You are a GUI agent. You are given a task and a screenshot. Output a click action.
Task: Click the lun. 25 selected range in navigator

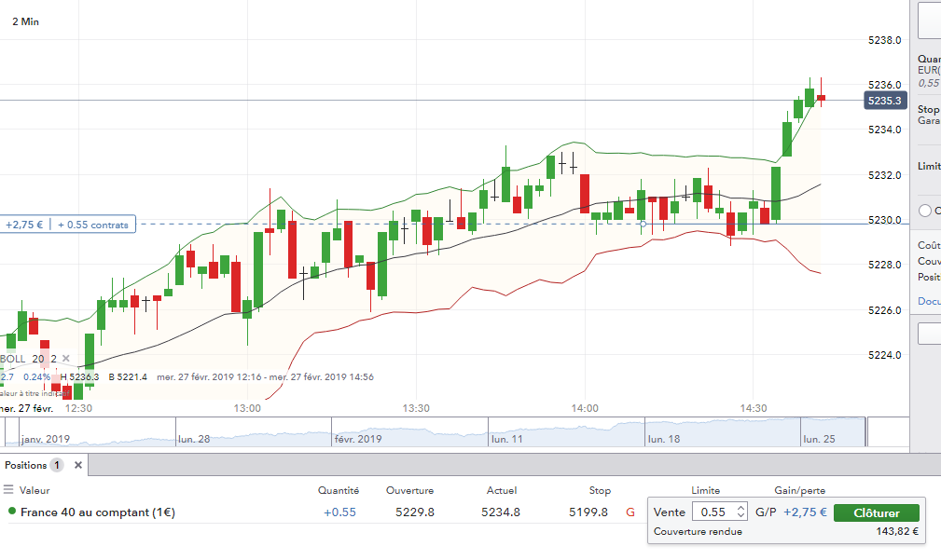coord(819,439)
